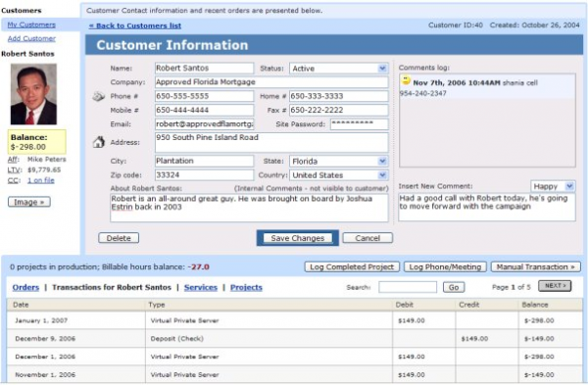Open the Add Customer link
The image size is (588, 385).
click(x=31, y=38)
